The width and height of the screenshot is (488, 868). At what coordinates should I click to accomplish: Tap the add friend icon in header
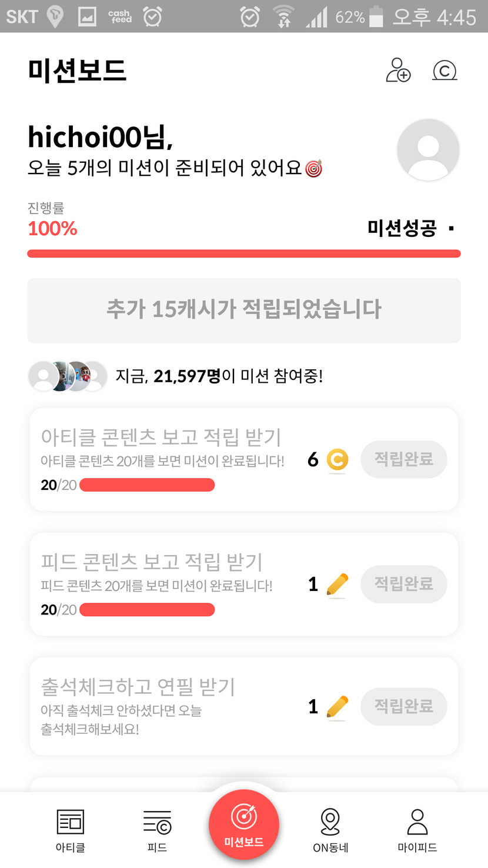coord(398,71)
